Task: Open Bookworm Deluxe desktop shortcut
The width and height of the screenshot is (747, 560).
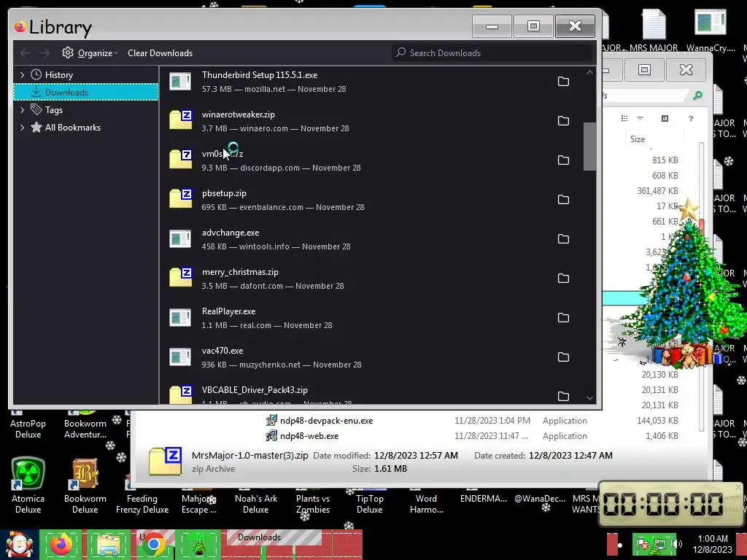Action: pyautogui.click(x=85, y=486)
